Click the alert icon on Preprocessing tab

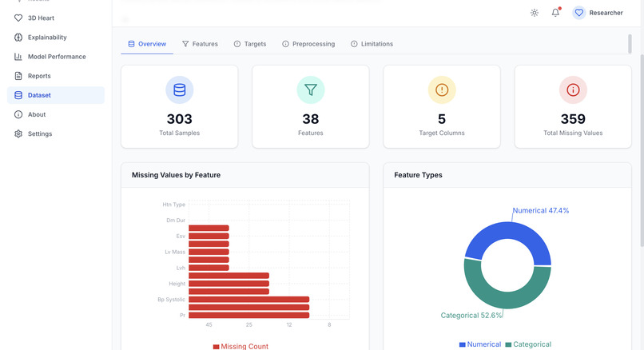tap(285, 44)
